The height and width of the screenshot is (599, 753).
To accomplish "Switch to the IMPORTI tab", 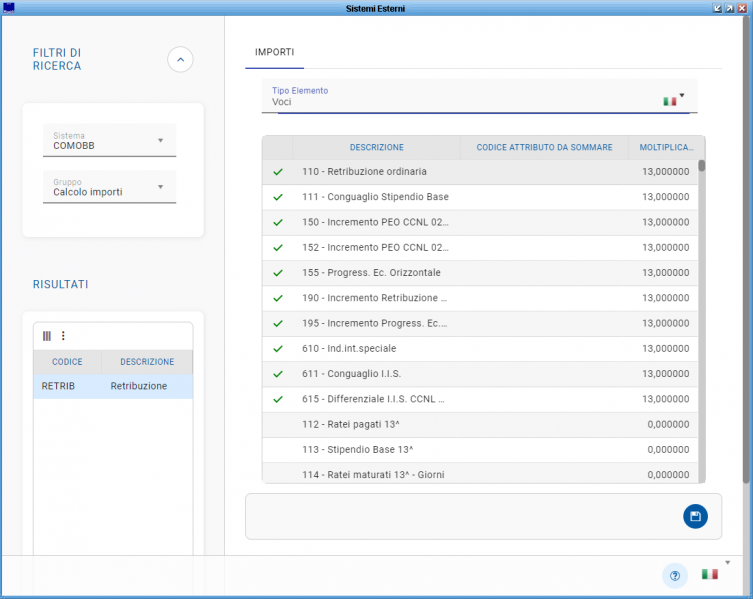I will point(274,51).
